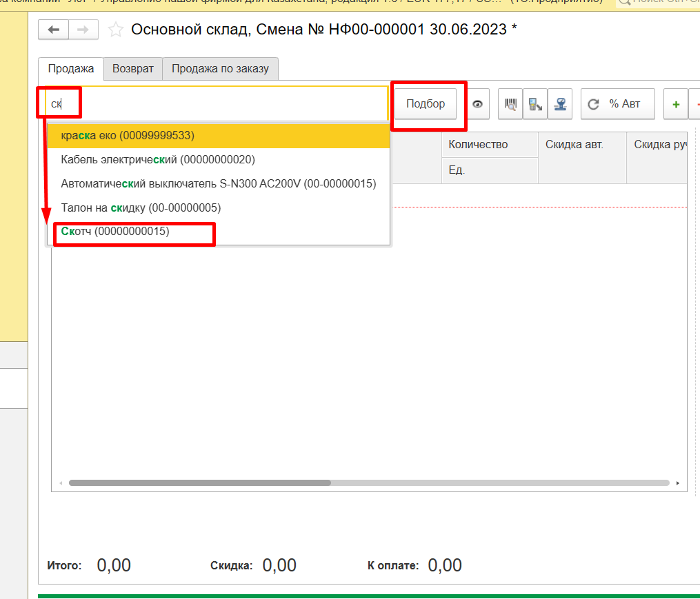Click the horizontal scrollbar of the table

click(x=200, y=483)
